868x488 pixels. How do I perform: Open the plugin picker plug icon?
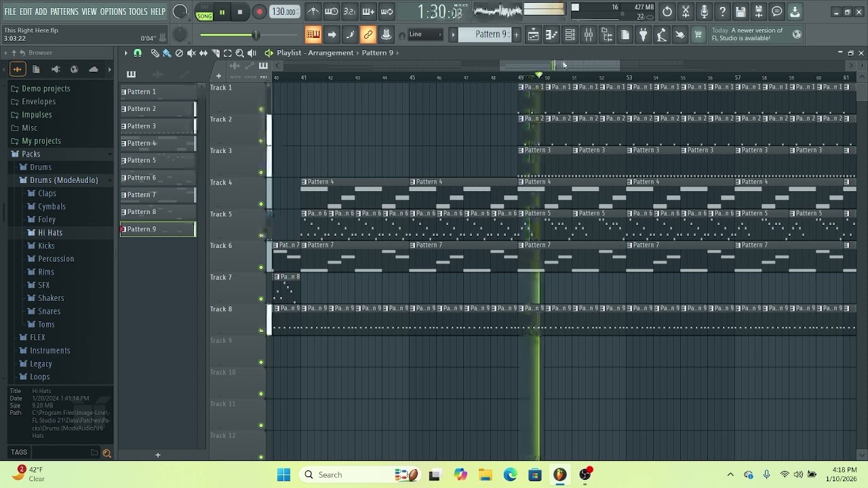click(x=643, y=35)
